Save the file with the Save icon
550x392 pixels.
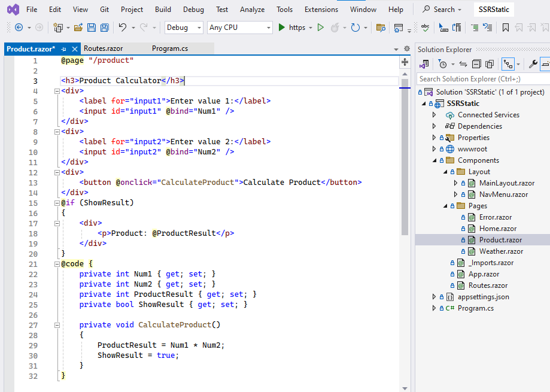91,28
